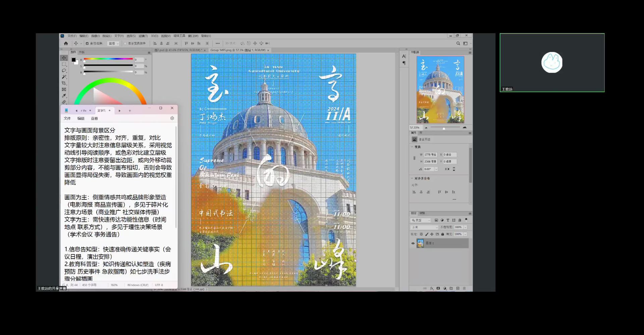644x335 pixels.
Task: Add new tab in Notepad
Action: click(130, 111)
